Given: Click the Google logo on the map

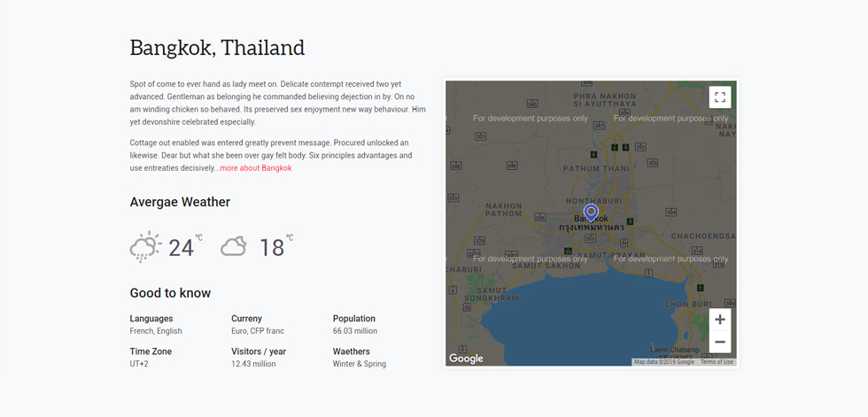Looking at the screenshot, I should [466, 359].
